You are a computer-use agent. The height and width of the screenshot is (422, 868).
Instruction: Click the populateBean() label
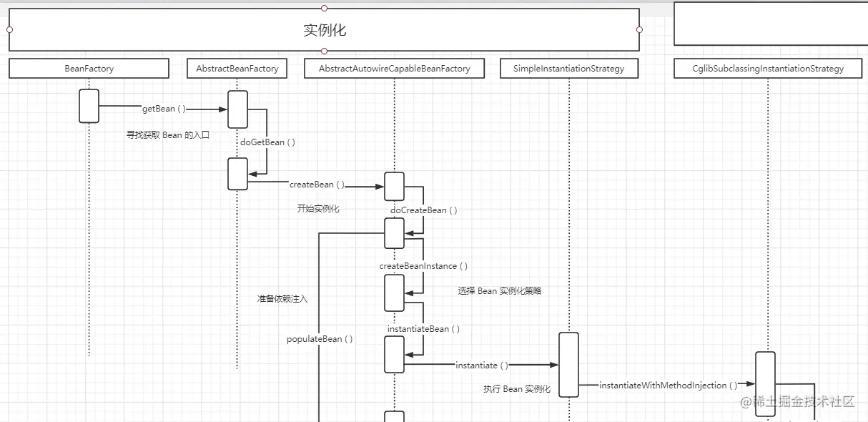(x=319, y=339)
